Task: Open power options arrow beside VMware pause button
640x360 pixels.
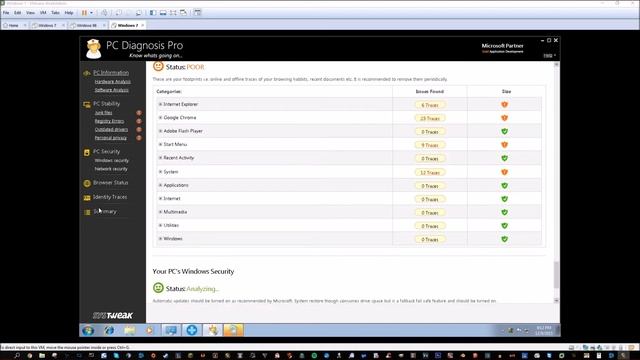Action: click(91, 13)
